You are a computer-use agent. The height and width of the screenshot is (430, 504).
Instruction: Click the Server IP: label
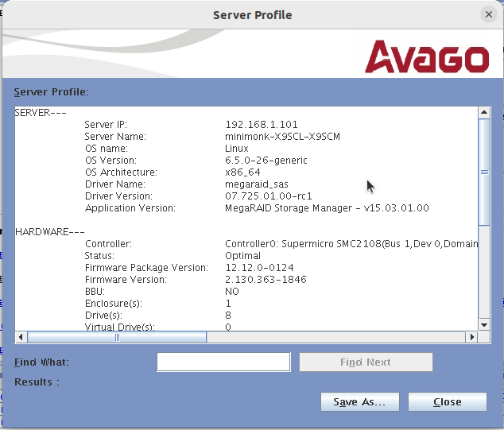click(x=106, y=124)
